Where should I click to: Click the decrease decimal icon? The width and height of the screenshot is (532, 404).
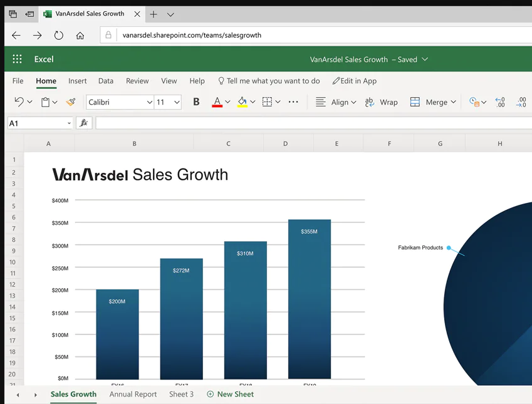521,102
